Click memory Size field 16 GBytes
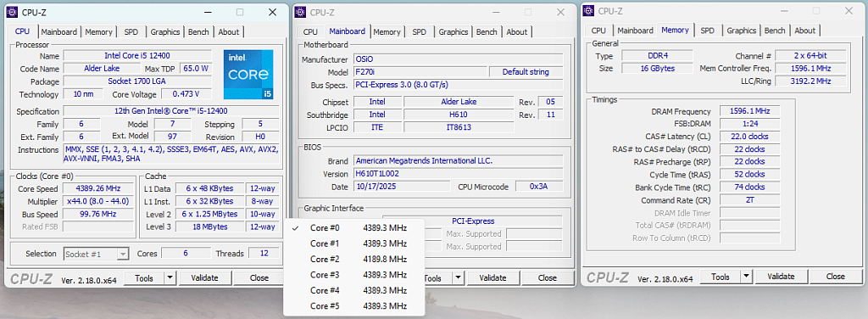This screenshot has height=319, width=868. click(657, 69)
